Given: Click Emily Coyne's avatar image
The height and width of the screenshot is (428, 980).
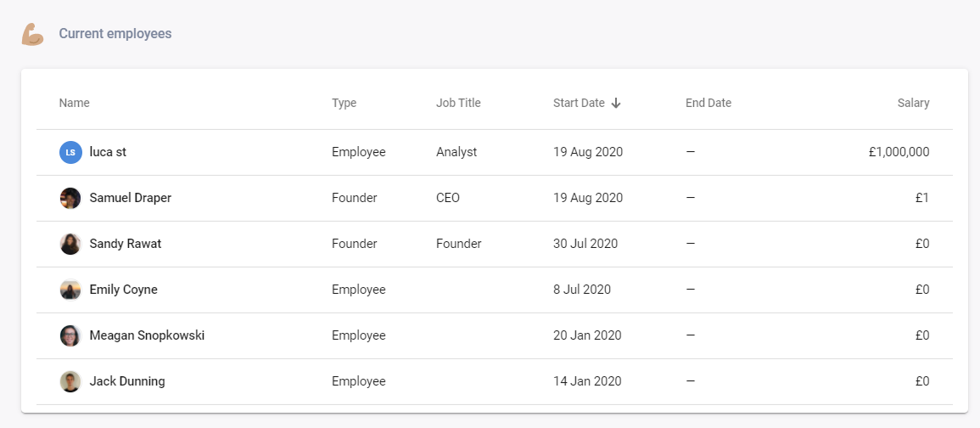Looking at the screenshot, I should click(70, 290).
